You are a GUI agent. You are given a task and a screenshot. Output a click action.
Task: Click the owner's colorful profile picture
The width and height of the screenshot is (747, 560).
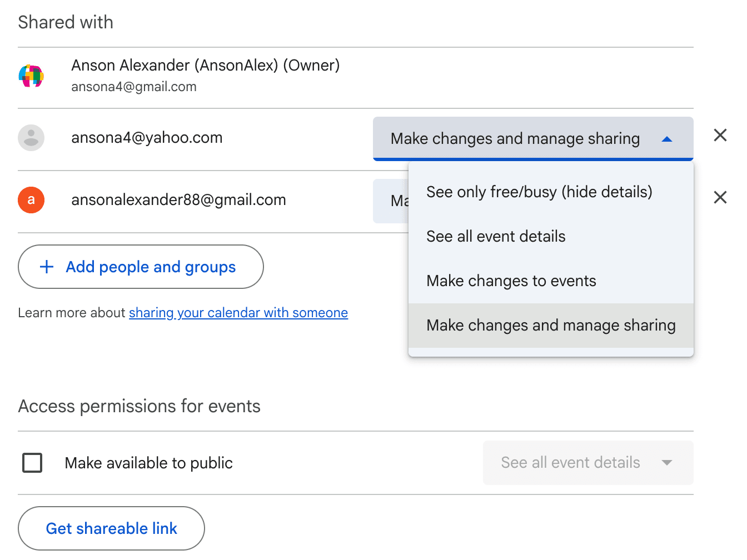32,76
